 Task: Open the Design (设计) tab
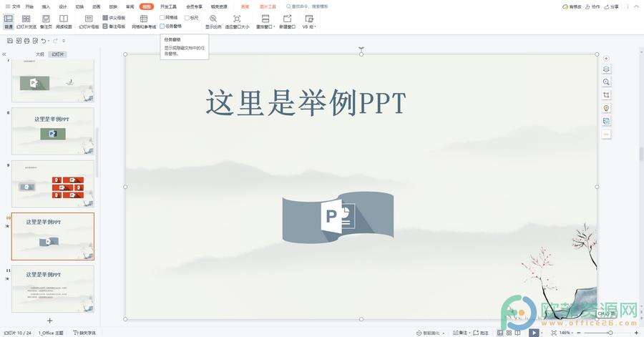pos(63,6)
